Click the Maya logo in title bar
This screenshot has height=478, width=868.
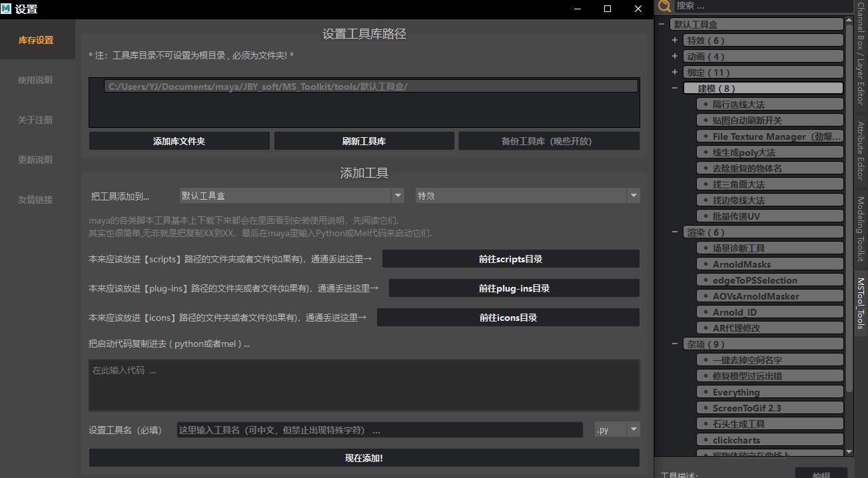pos(7,9)
